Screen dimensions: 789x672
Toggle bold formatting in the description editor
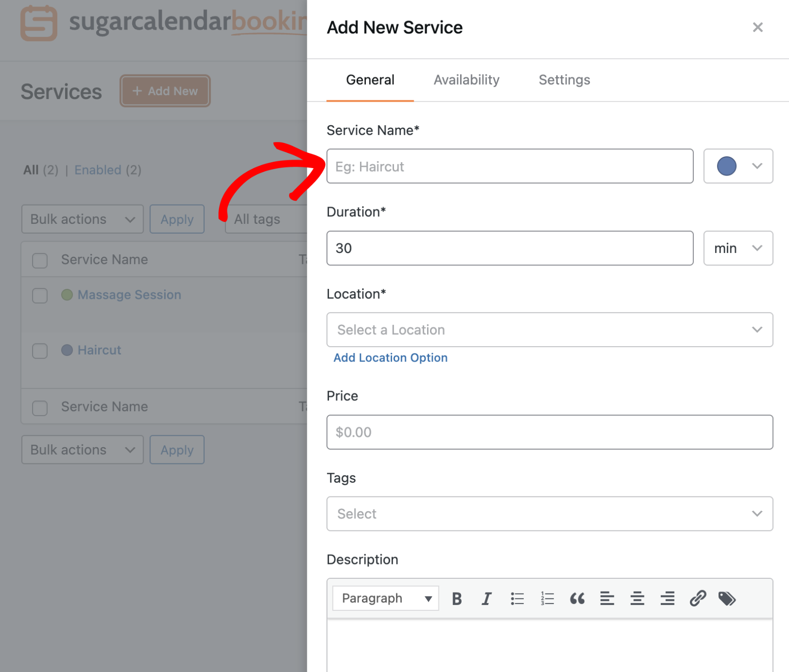click(456, 599)
